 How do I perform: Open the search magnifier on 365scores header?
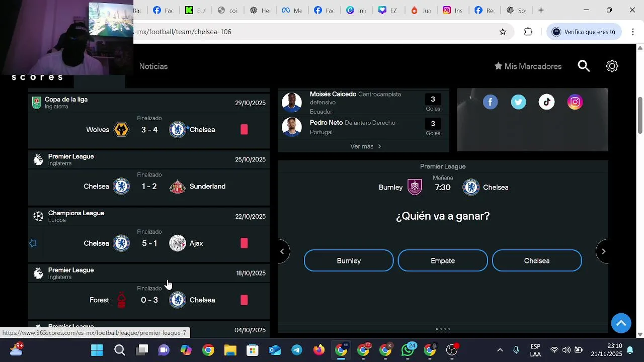click(584, 66)
